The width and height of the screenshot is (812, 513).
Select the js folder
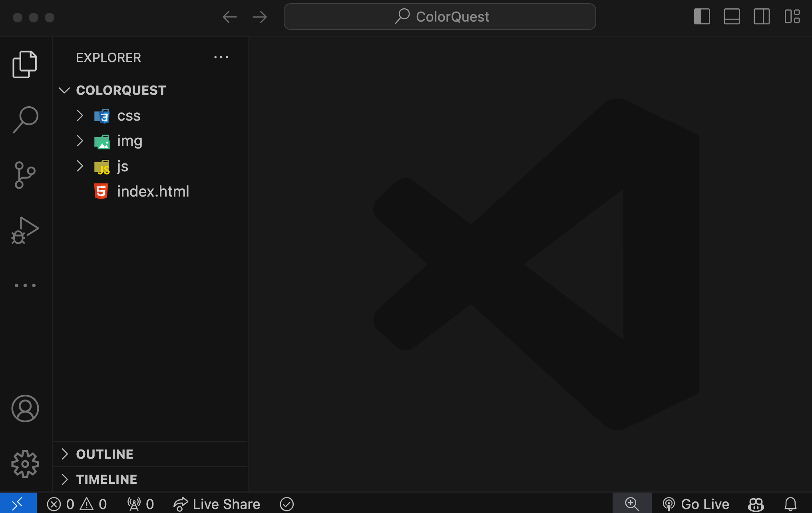coord(150,166)
